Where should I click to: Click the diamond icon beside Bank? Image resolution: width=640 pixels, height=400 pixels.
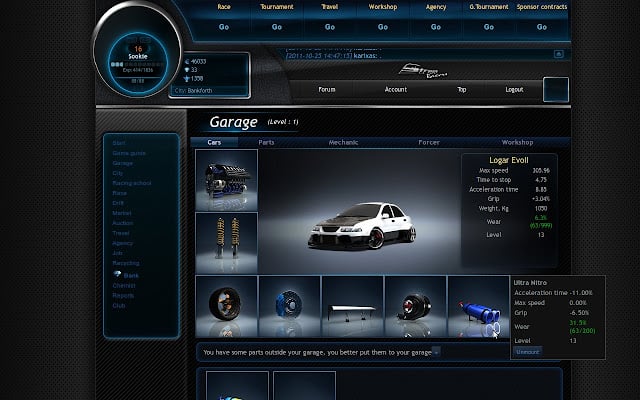tap(117, 274)
